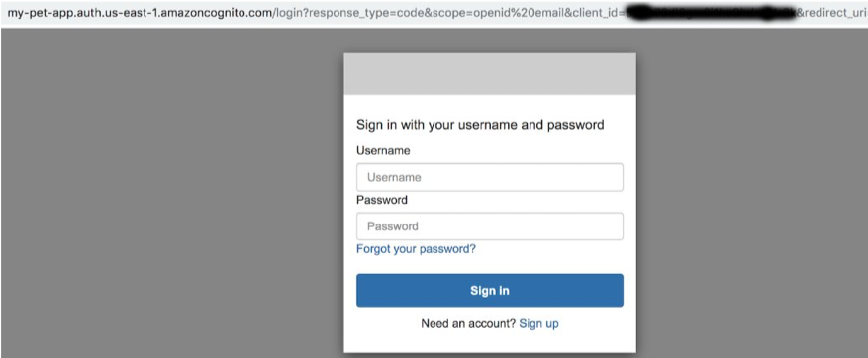Follow the Sign up link
This screenshot has height=358, width=868.
pos(538,323)
